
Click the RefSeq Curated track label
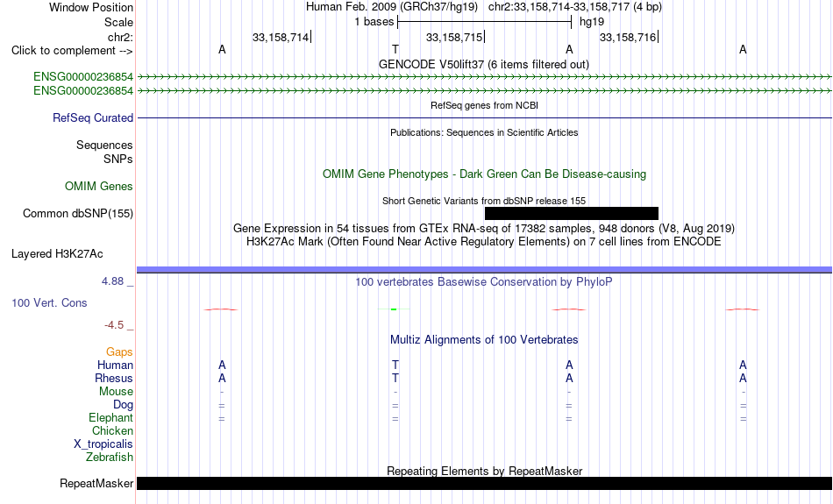pos(93,118)
